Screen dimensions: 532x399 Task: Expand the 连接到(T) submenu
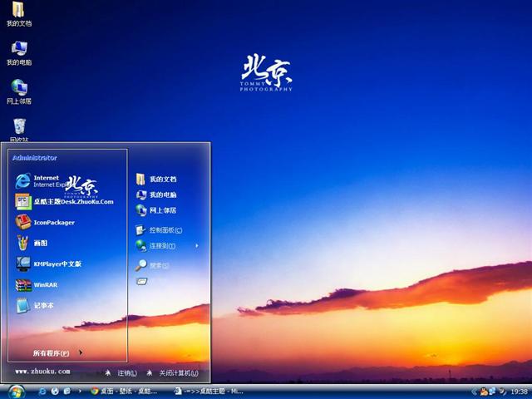pos(167,246)
